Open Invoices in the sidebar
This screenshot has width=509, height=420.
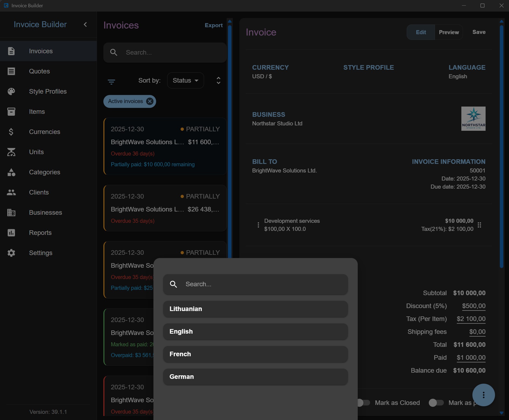48,51
